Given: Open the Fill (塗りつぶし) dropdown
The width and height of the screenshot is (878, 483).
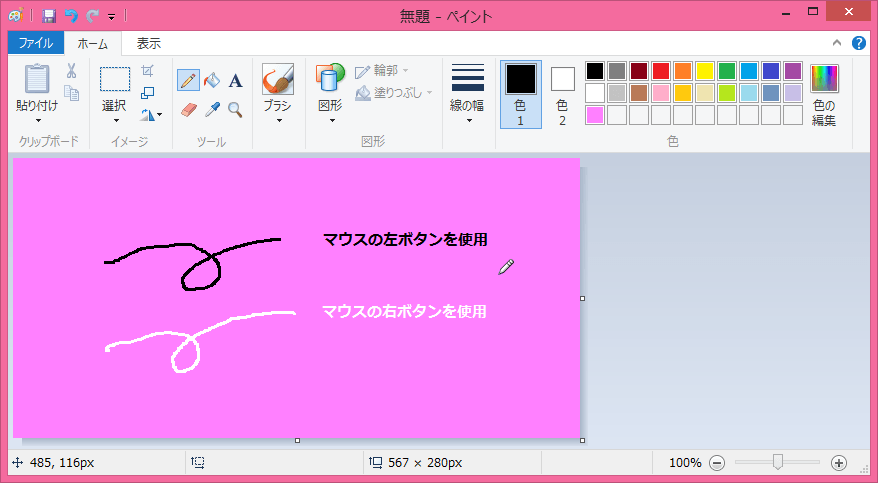Looking at the screenshot, I should point(394,92).
